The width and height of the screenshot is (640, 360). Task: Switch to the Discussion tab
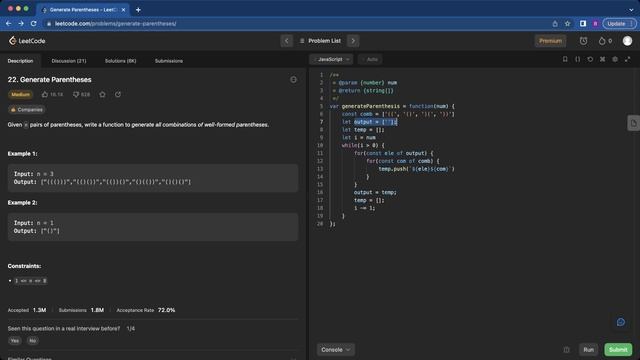click(x=69, y=61)
